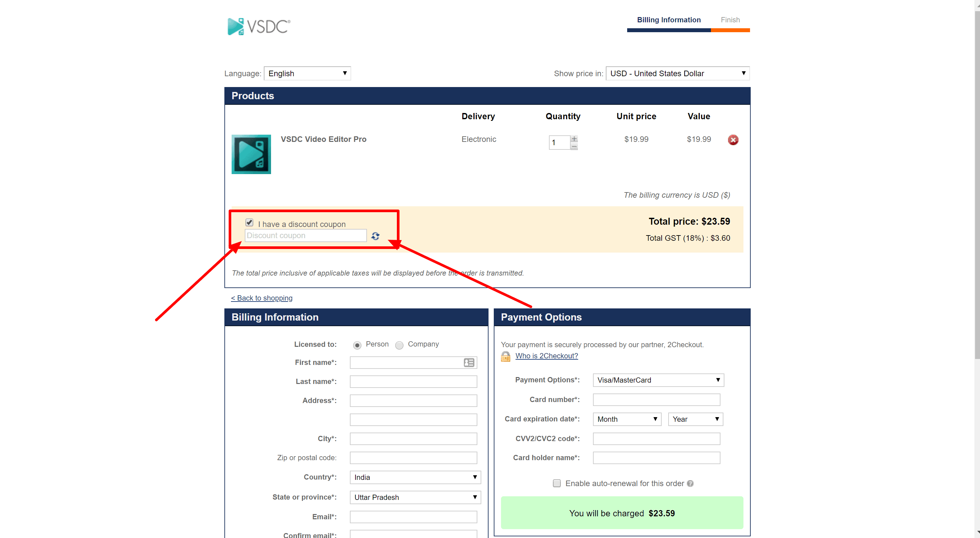The height and width of the screenshot is (538, 980).
Task: Select the Company license option
Action: [399, 345]
